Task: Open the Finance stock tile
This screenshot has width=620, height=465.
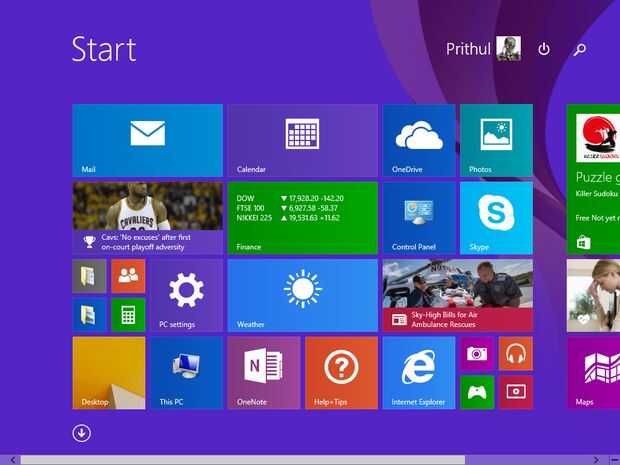Action: pos(302,217)
